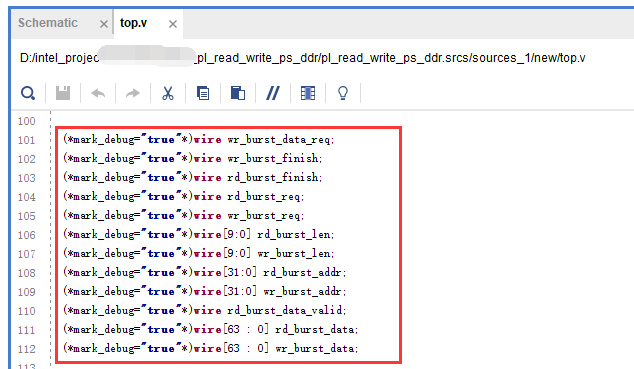Viewport: 634px width, 369px height.
Task: Switch to the Schematic tab
Action: pyautogui.click(x=48, y=23)
